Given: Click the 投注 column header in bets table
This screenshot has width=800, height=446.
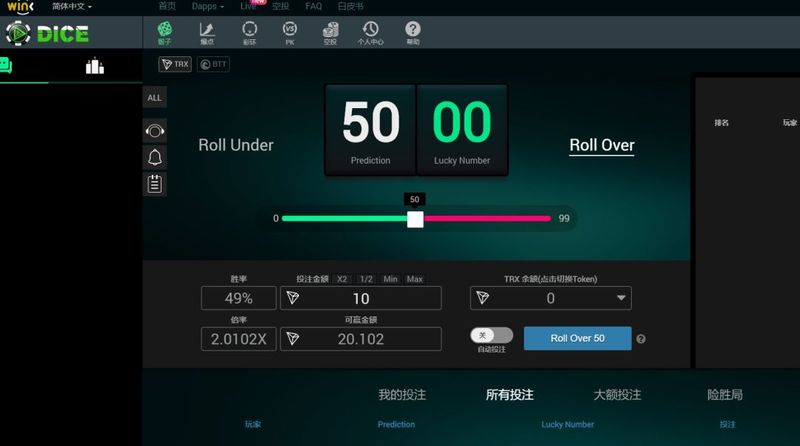Looking at the screenshot, I should [728, 424].
